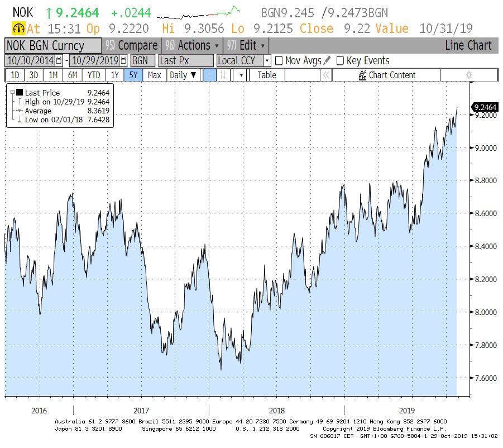Click the 2018 x-axis year label
503x448 pixels.
click(x=277, y=411)
